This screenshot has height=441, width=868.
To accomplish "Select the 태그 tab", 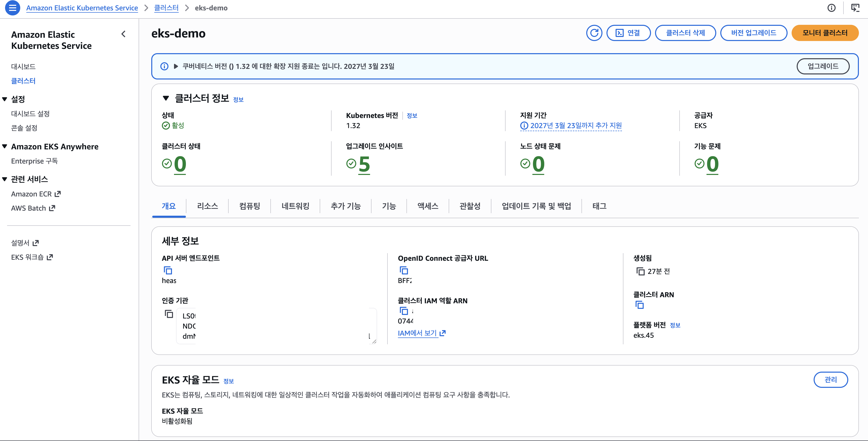I will pos(599,206).
